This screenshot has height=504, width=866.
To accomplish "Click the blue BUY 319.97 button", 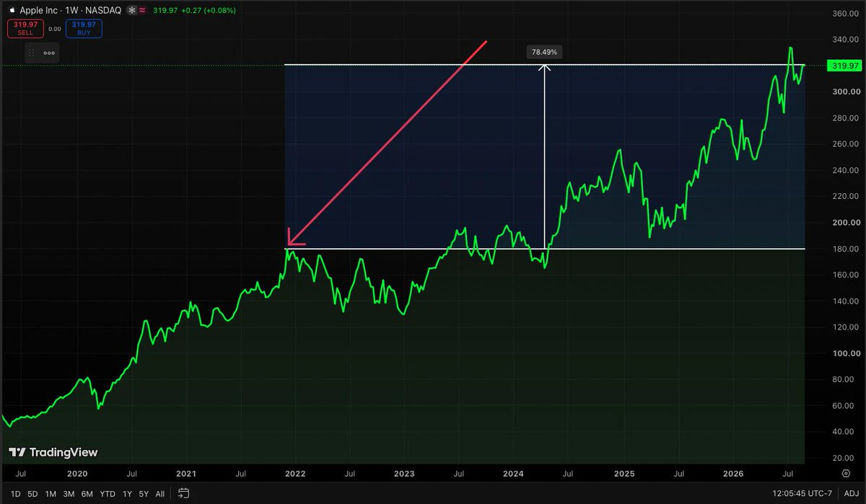I will coord(84,28).
